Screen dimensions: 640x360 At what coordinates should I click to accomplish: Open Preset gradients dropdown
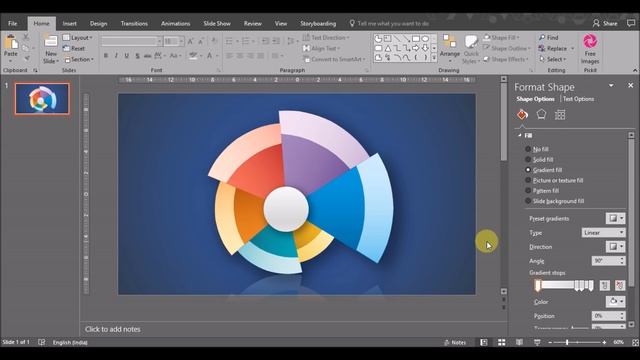(615, 218)
